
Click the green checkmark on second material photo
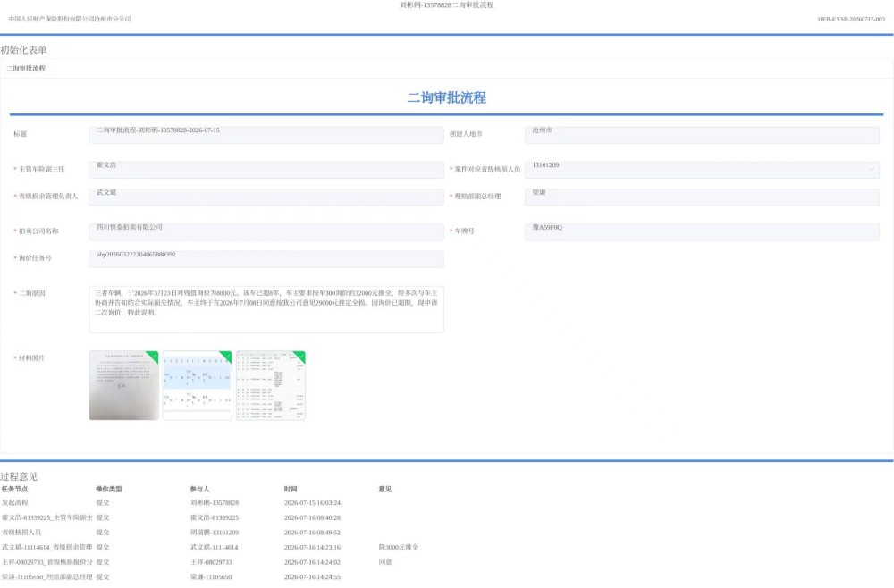click(226, 356)
